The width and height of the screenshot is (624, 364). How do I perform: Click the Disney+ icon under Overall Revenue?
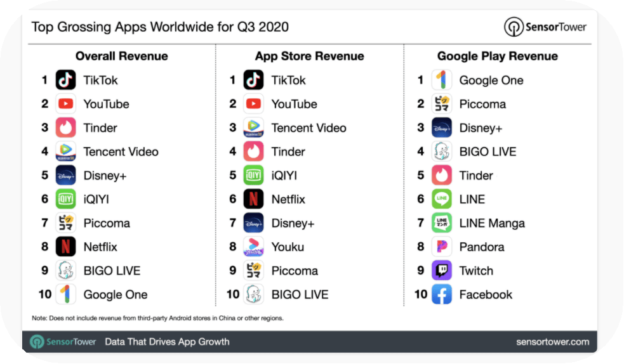pos(65,175)
